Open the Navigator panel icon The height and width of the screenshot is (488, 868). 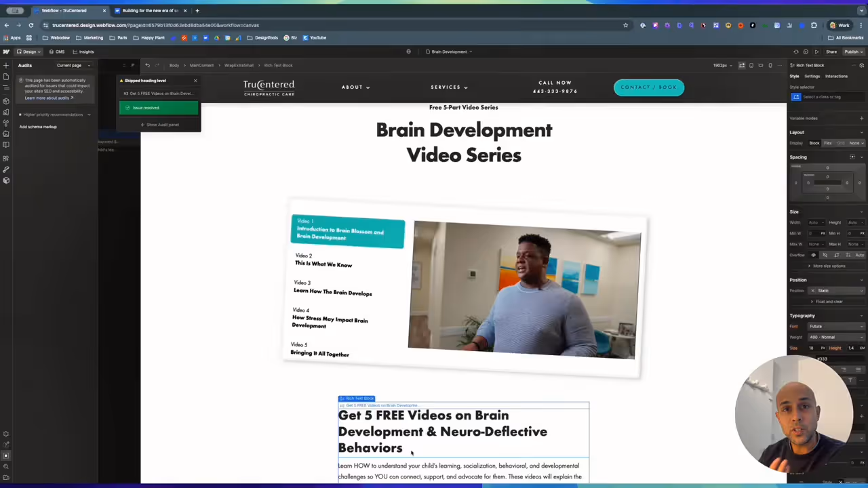[x=6, y=89]
